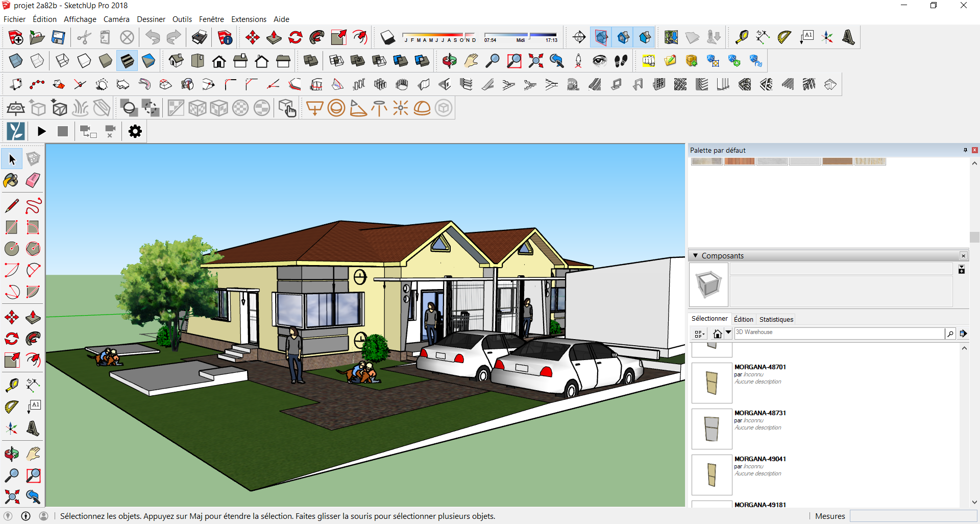Toggle Wireframe face style
This screenshot has width=980, height=524.
point(63,61)
